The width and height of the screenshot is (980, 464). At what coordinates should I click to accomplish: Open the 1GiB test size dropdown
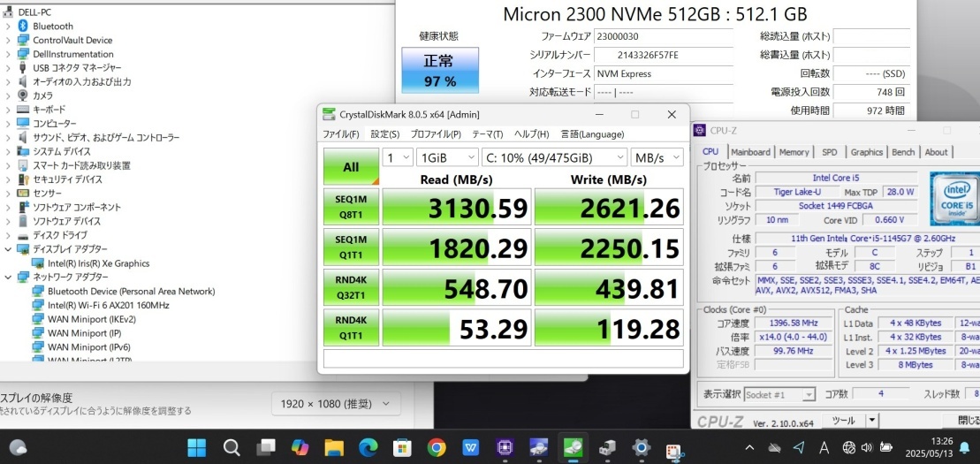(447, 157)
